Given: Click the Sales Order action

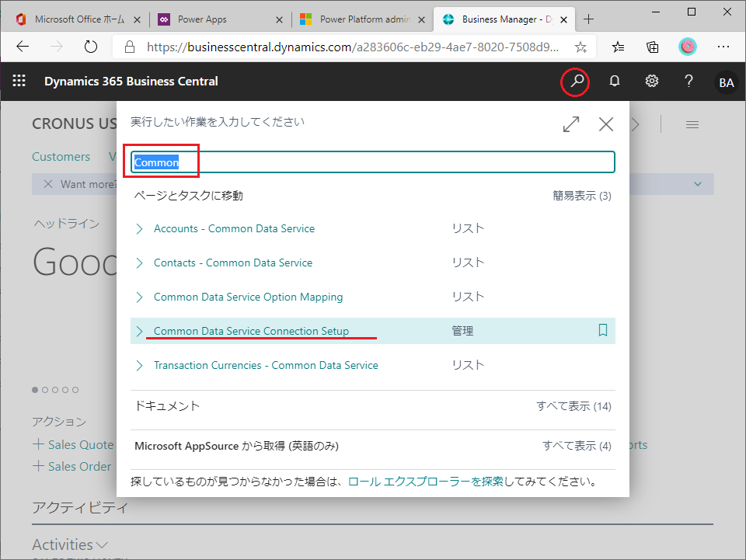Looking at the screenshot, I should pyautogui.click(x=71, y=466).
